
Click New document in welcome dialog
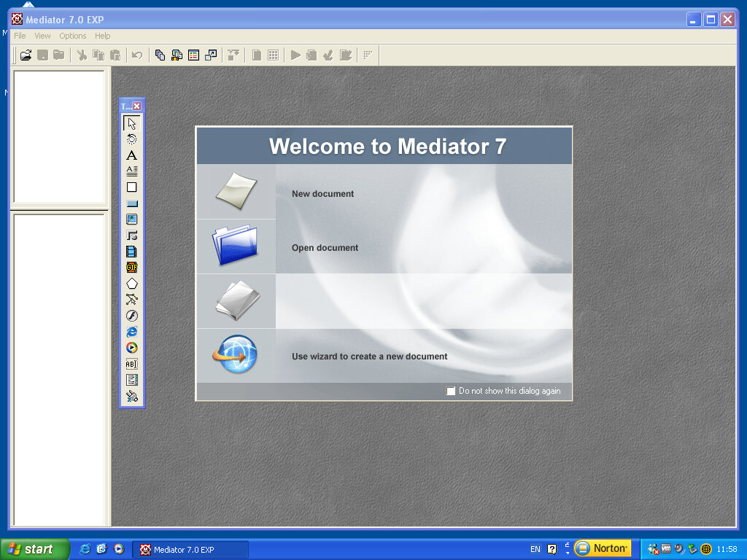tap(322, 194)
